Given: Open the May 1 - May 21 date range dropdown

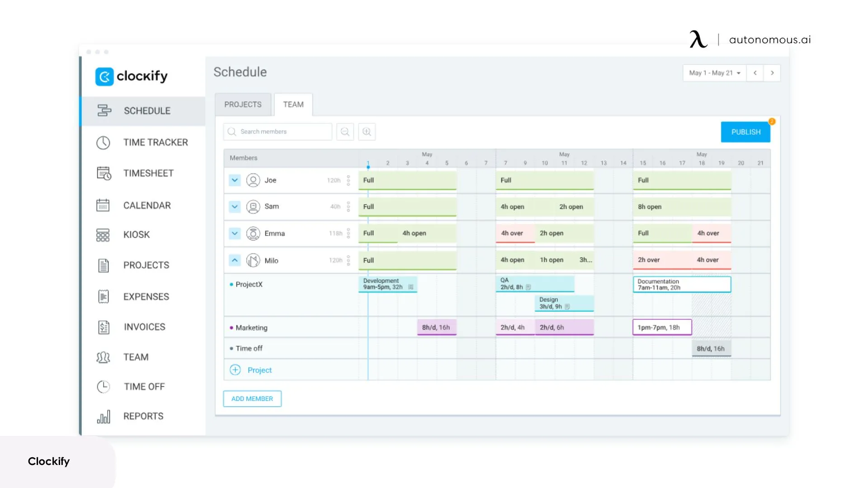Looking at the screenshot, I should pyautogui.click(x=714, y=73).
